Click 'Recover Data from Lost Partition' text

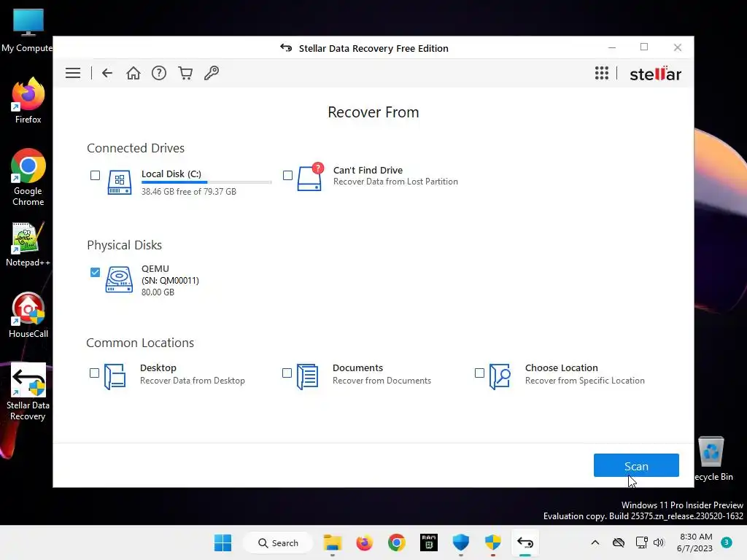pos(395,182)
